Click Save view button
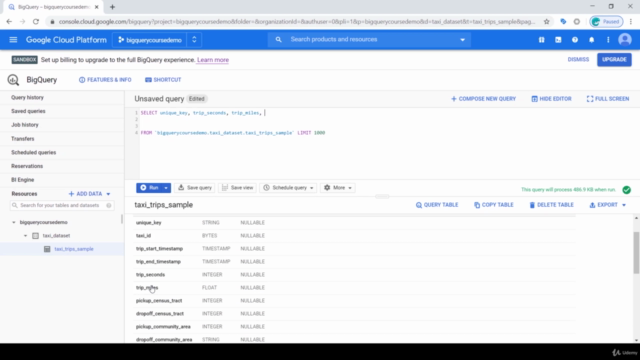 click(238, 188)
